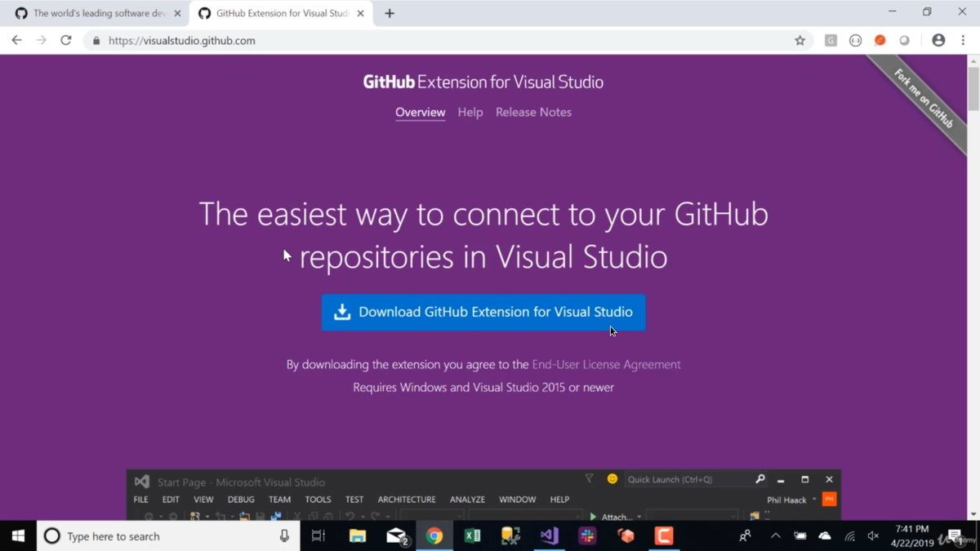The height and width of the screenshot is (551, 980).
Task: Open the Phil Haack account dropdown in image
Action: click(791, 500)
